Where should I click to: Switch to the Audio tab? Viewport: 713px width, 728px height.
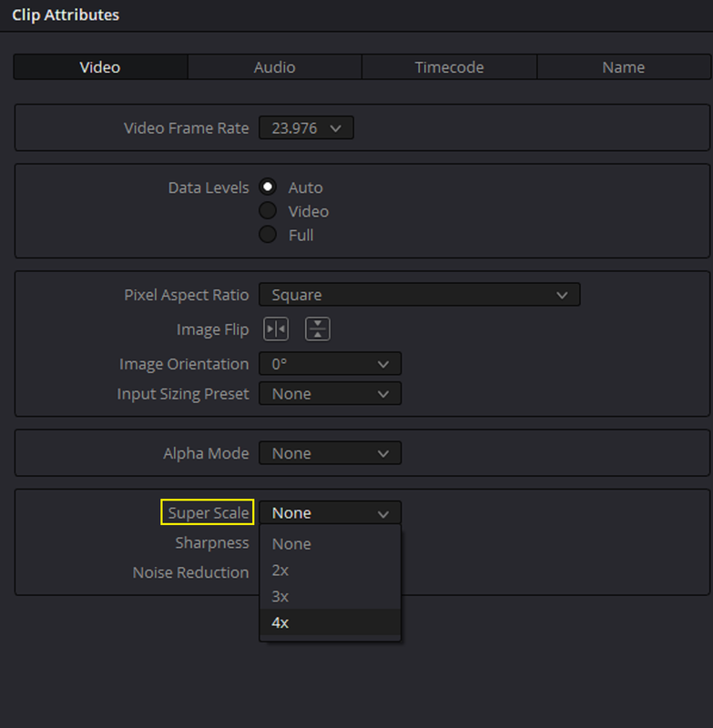point(274,67)
